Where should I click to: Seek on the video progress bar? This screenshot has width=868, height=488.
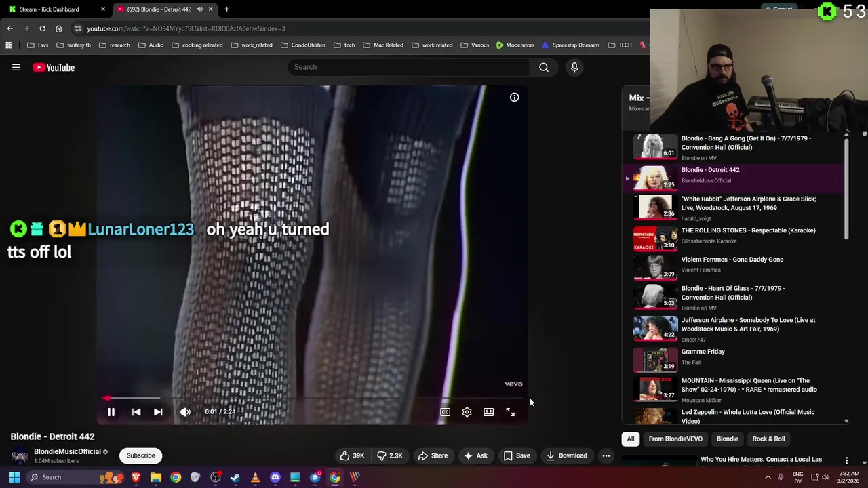click(314, 398)
